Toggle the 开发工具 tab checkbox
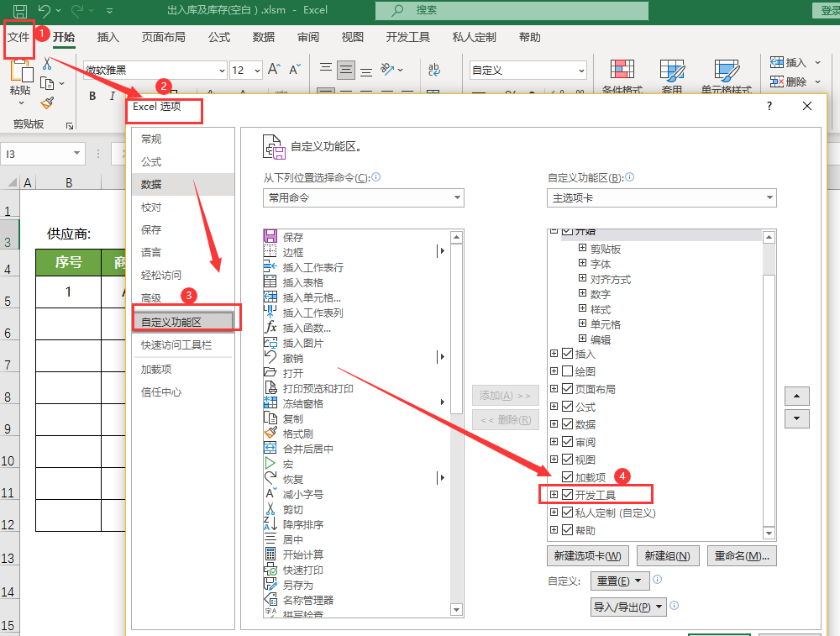This screenshot has height=636, width=840. point(568,495)
